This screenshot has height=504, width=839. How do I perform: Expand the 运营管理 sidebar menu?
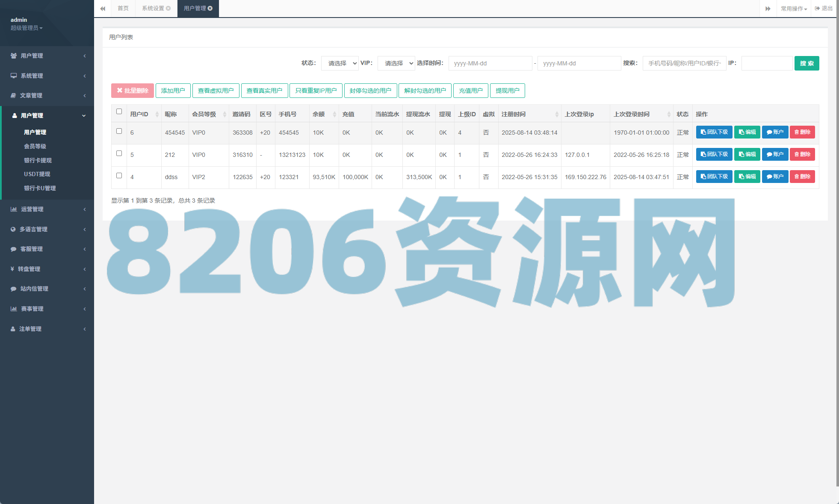pyautogui.click(x=47, y=209)
